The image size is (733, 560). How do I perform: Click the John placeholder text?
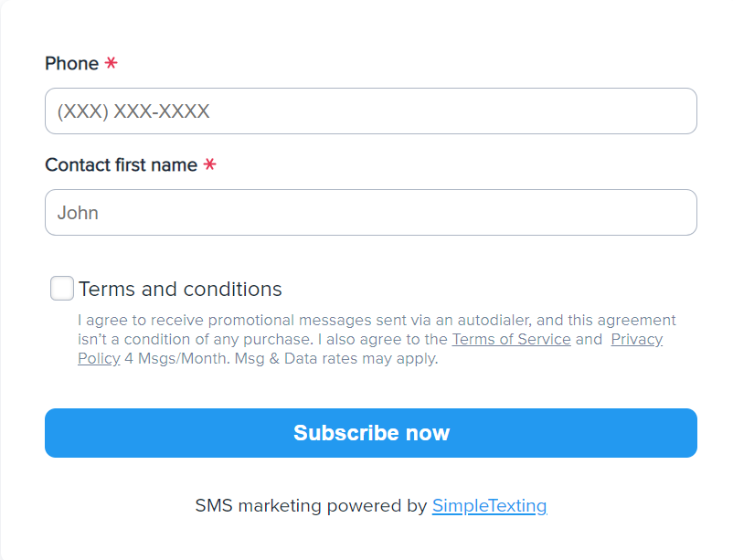click(78, 213)
